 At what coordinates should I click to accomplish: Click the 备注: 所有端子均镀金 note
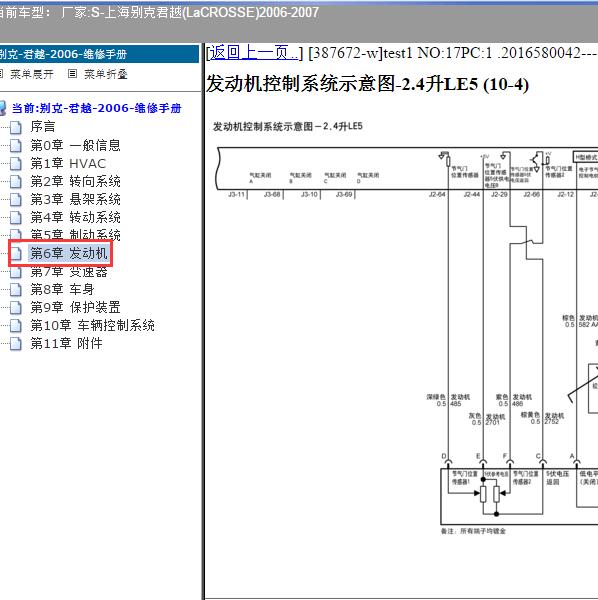point(473,531)
